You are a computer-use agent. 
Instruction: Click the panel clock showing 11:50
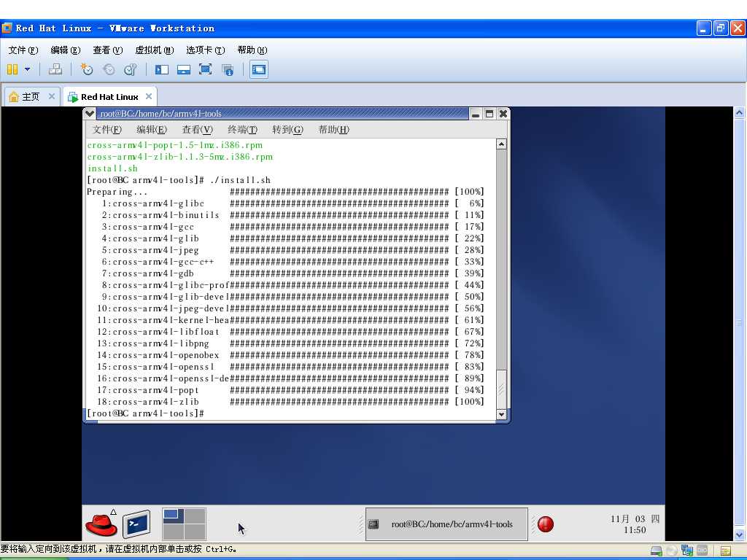pyautogui.click(x=635, y=524)
